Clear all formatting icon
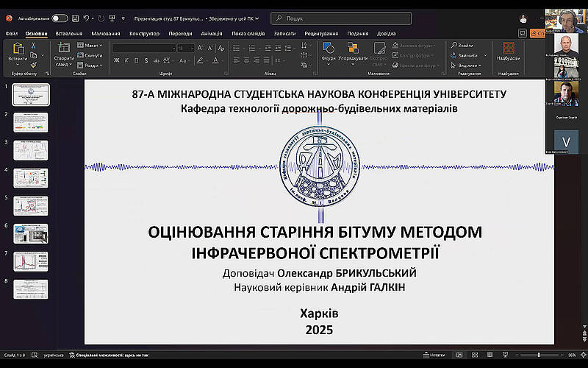 tap(221, 48)
